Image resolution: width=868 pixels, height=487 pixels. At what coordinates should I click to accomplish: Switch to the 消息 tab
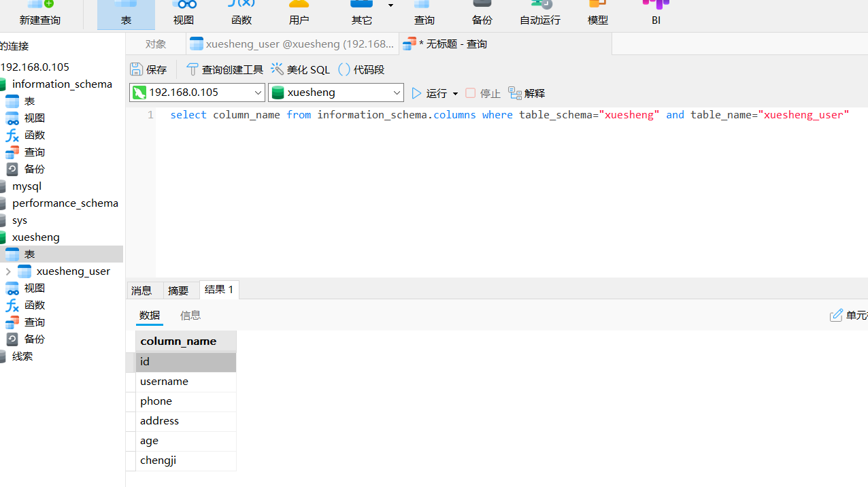[141, 290]
